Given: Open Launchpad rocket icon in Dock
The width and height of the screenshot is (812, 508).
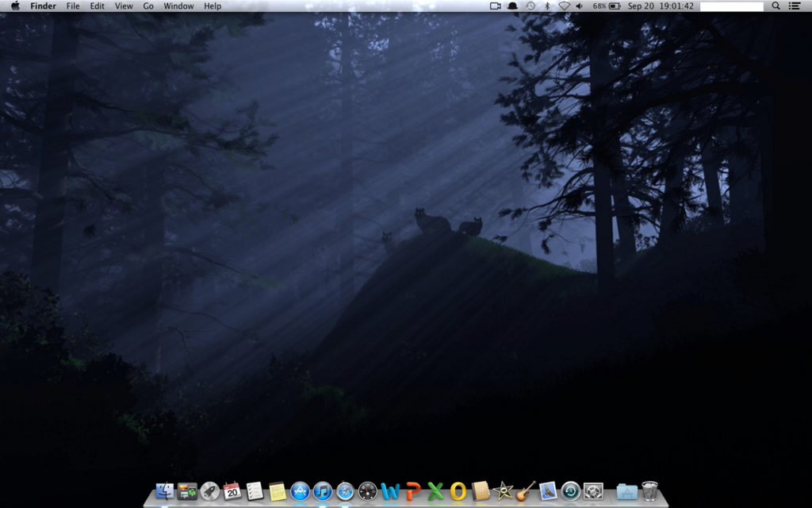Looking at the screenshot, I should click(209, 491).
